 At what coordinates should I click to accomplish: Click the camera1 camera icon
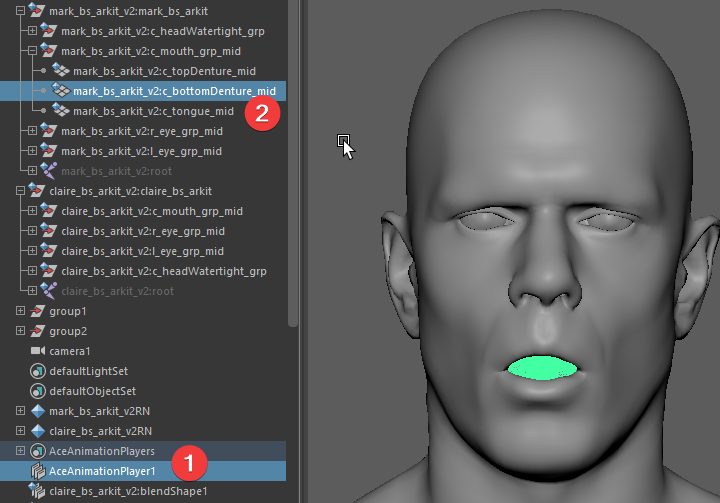pos(38,351)
